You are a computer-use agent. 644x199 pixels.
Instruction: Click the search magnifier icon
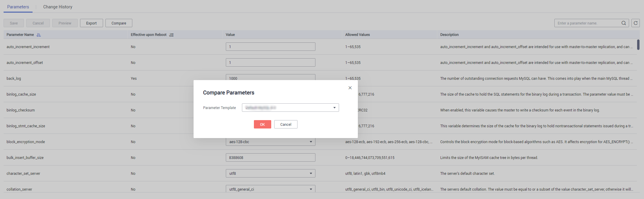[624, 23]
